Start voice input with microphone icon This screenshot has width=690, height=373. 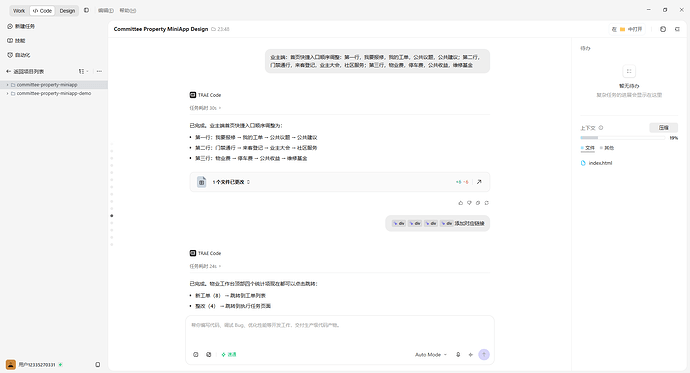[x=458, y=355]
